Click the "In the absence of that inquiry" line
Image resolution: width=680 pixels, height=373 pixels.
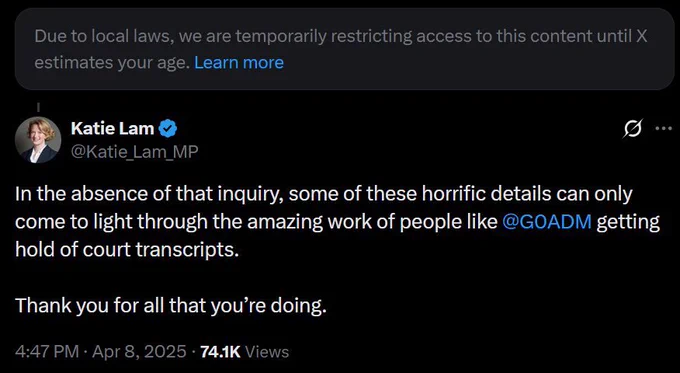point(324,194)
